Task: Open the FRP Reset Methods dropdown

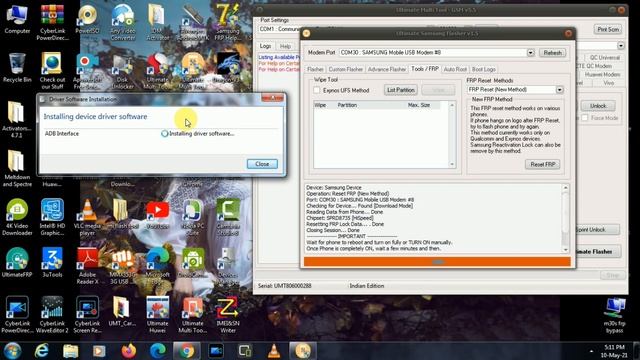Action: tap(559, 90)
